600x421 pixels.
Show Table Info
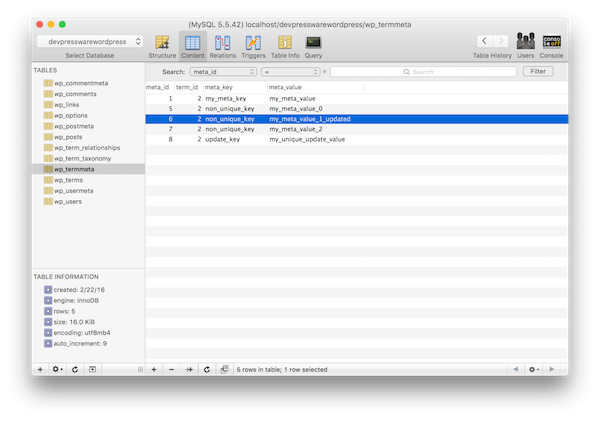pos(285,47)
